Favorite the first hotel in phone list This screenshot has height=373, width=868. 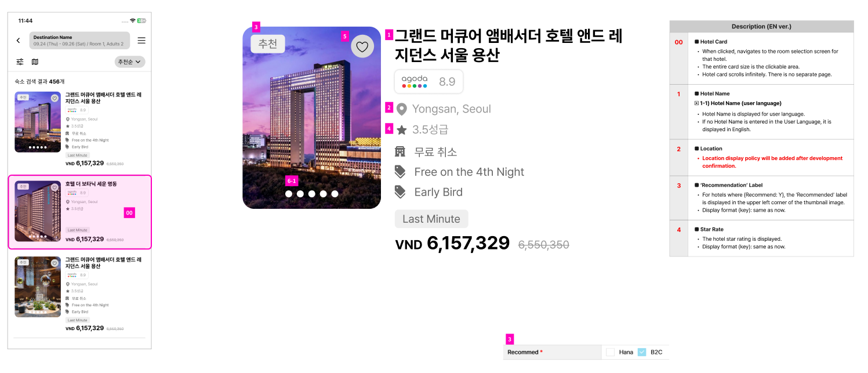click(x=55, y=98)
